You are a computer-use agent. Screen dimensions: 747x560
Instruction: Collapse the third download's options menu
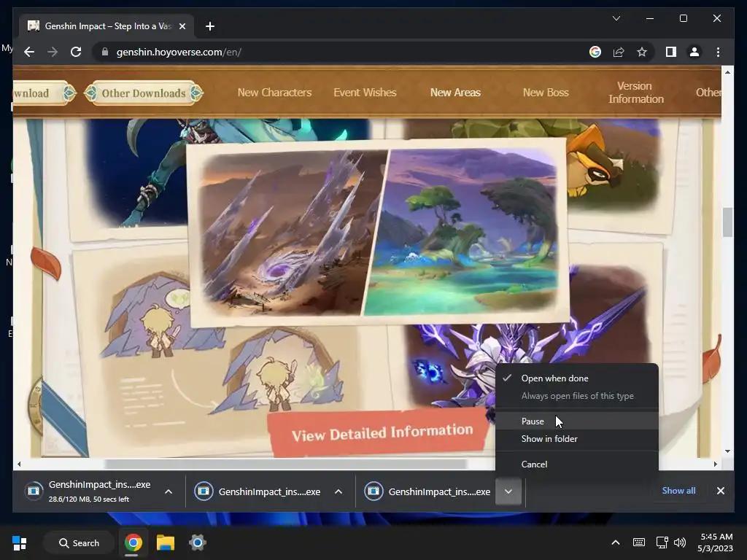click(508, 491)
